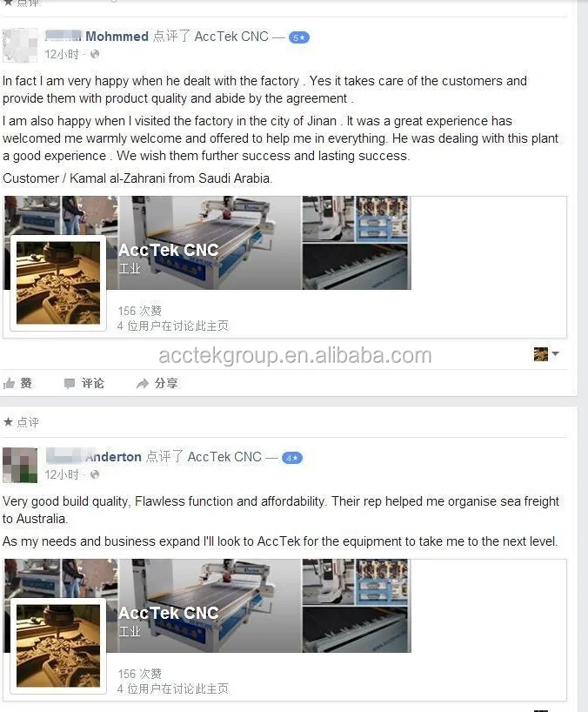588x712 pixels.
Task: Click the globe privacy icon on Anderton's post
Action: click(x=95, y=474)
